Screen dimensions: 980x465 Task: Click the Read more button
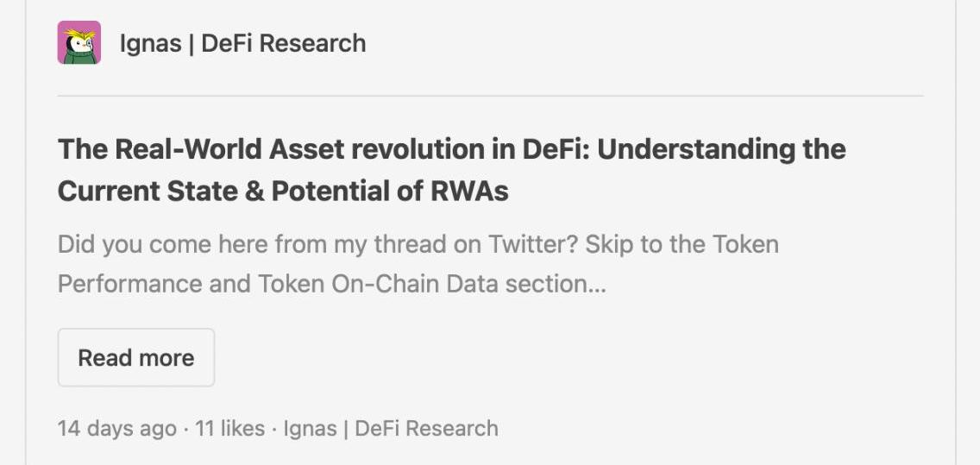click(136, 357)
